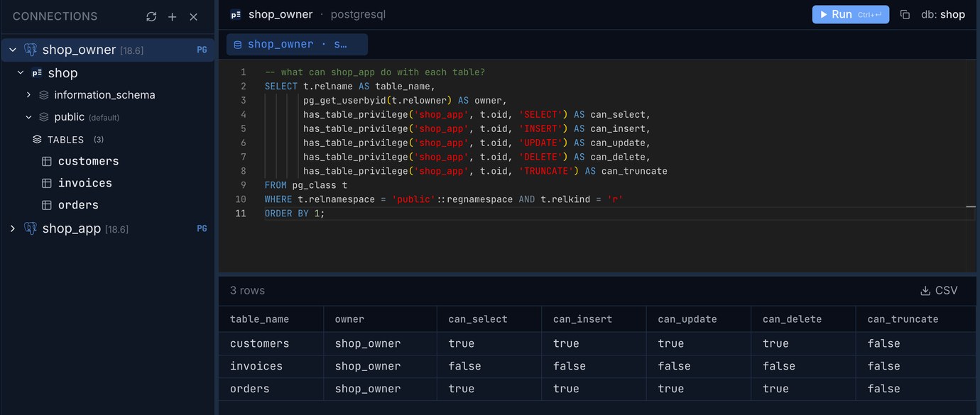Image resolution: width=980 pixels, height=415 pixels.
Task: Switch to the shop_owner query tab
Action: tap(297, 44)
